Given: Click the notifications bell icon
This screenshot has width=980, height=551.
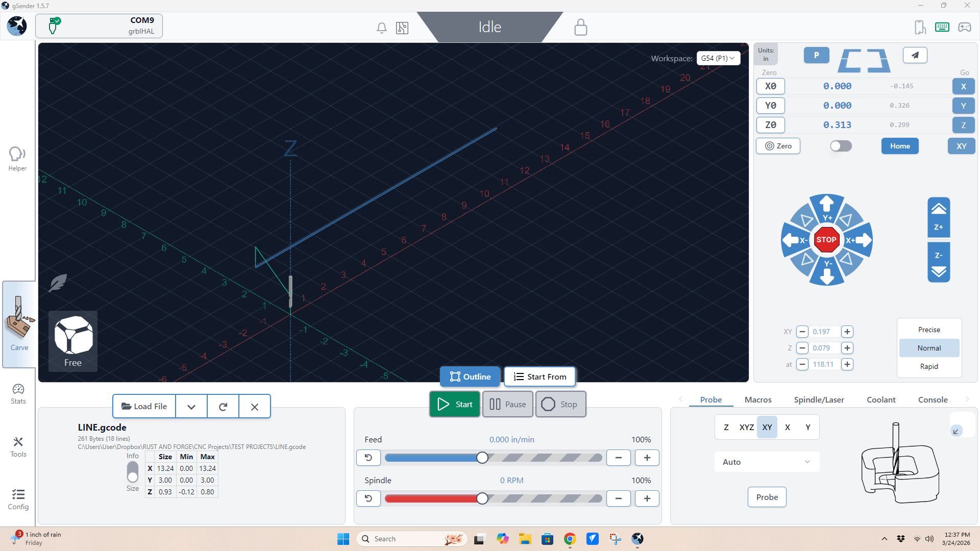Looking at the screenshot, I should pyautogui.click(x=381, y=28).
